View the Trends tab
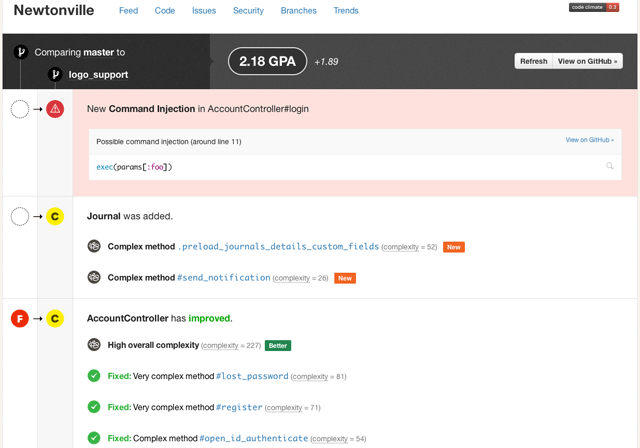Image resolution: width=640 pixels, height=448 pixels. coord(346,11)
